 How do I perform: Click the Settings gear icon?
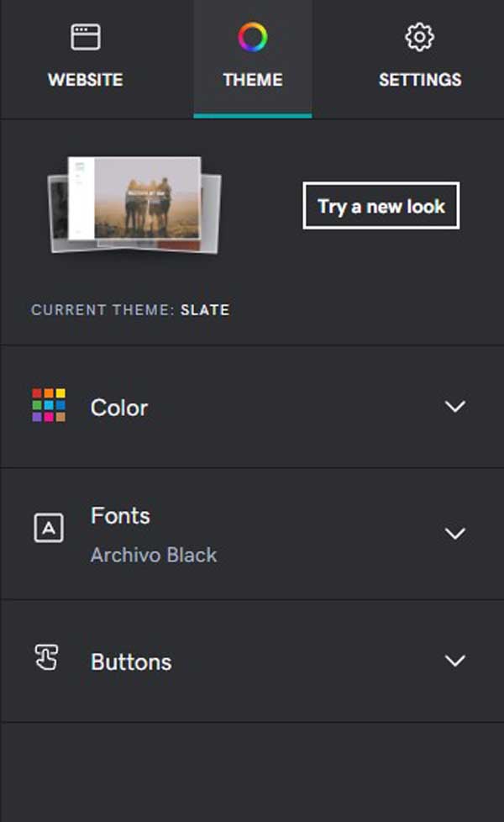click(x=419, y=38)
